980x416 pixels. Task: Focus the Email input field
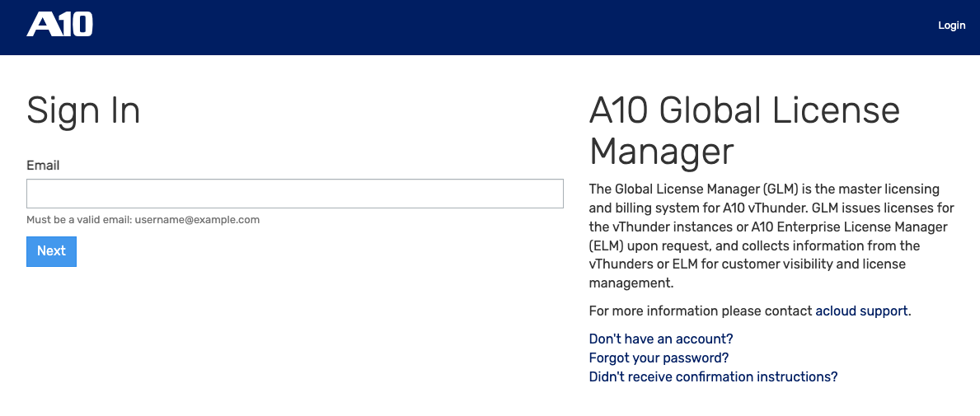294,194
